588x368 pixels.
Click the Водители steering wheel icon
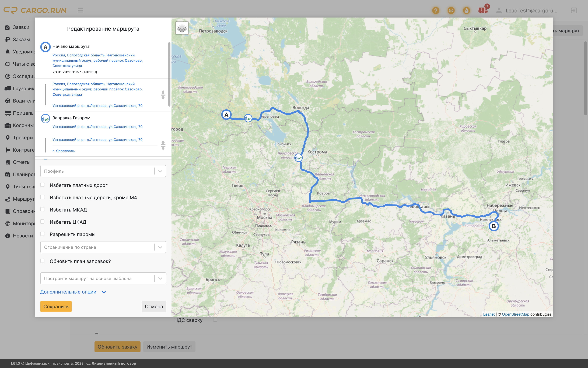8,101
